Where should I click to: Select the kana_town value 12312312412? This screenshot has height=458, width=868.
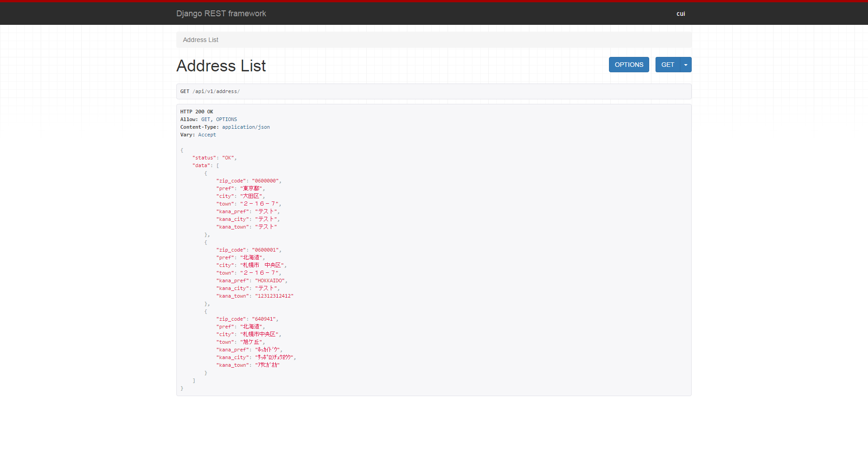coord(274,296)
